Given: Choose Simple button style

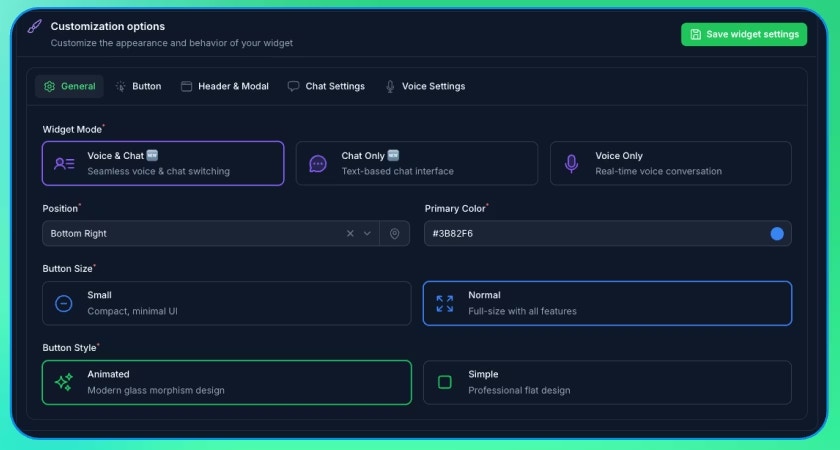Looking at the screenshot, I should 608,382.
